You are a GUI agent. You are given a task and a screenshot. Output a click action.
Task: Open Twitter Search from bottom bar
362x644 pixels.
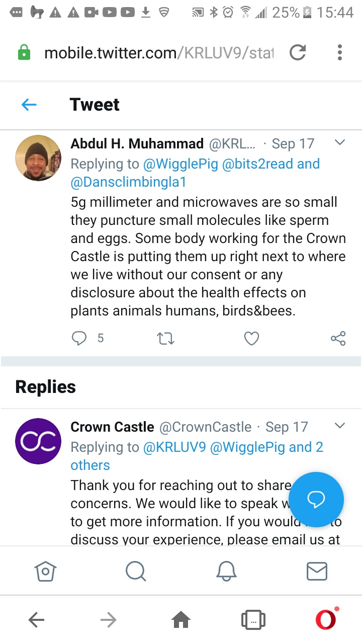coord(136,571)
